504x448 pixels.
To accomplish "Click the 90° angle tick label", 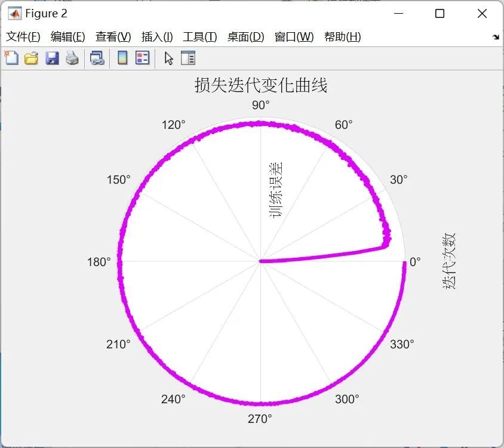I will 261,105.
